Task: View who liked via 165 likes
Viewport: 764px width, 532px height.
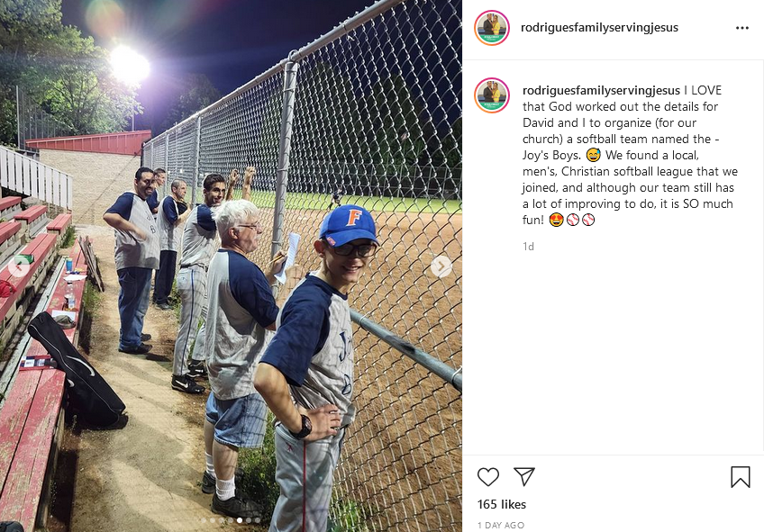Action: 501,504
